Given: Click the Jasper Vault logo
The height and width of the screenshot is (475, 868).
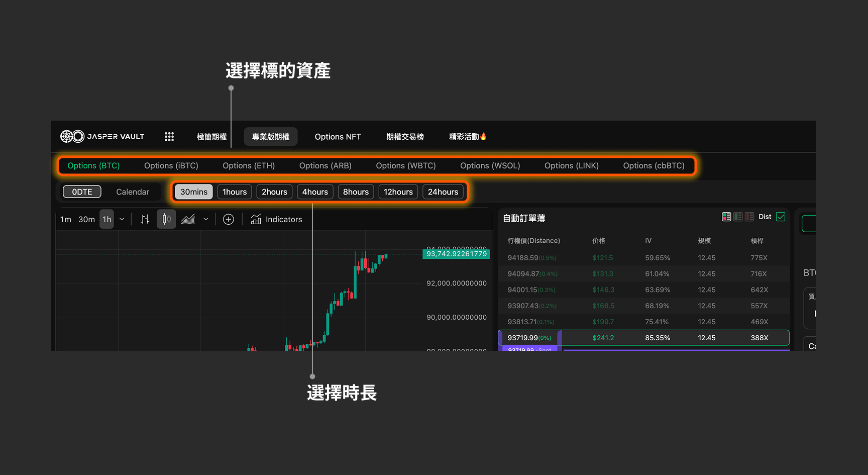Looking at the screenshot, I should pyautogui.click(x=102, y=136).
